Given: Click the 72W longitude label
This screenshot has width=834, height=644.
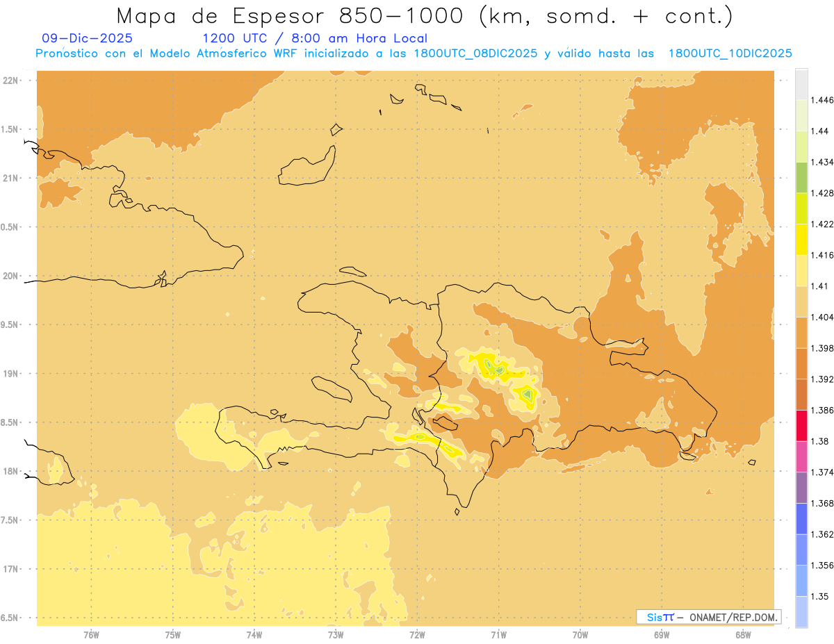Looking at the screenshot, I should pyautogui.click(x=417, y=634).
